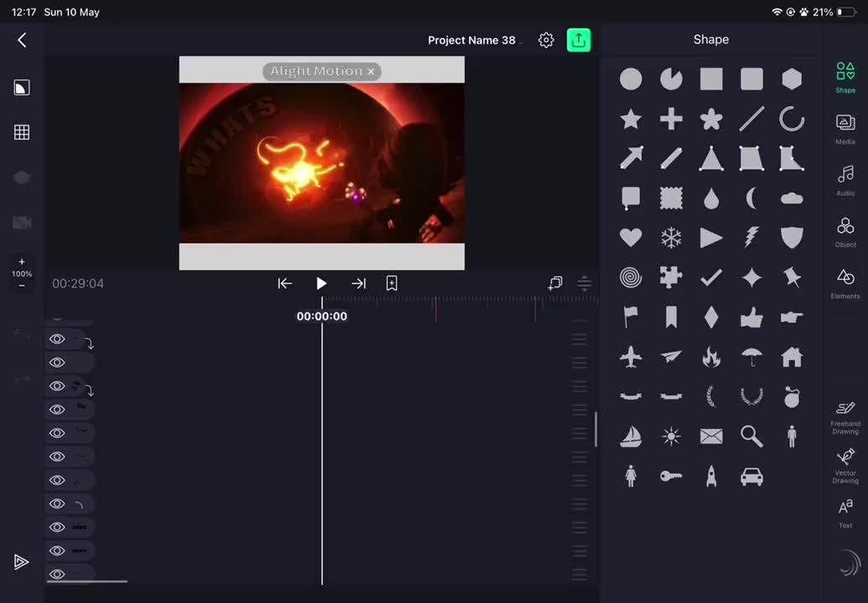Viewport: 868px width, 603px height.
Task: Insert the arrow shape
Action: [x=631, y=158]
